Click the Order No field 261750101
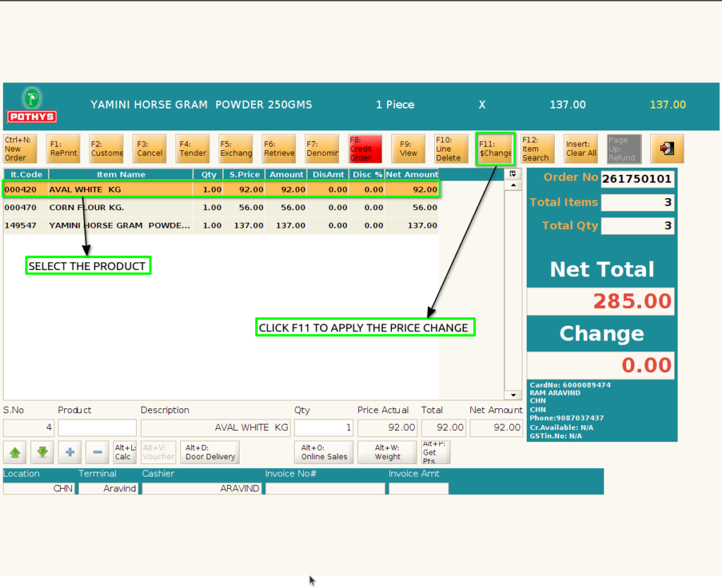 637,178
